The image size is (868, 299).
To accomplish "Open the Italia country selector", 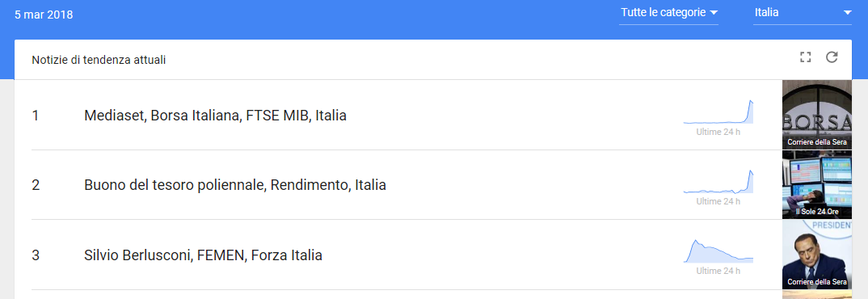I will (803, 13).
